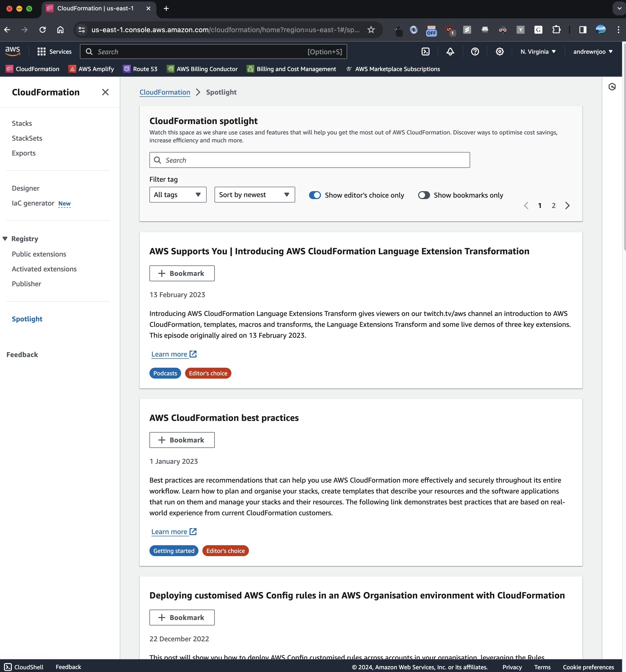This screenshot has height=672, width=626.
Task: Open Feedback in the sidebar
Action: click(x=22, y=355)
